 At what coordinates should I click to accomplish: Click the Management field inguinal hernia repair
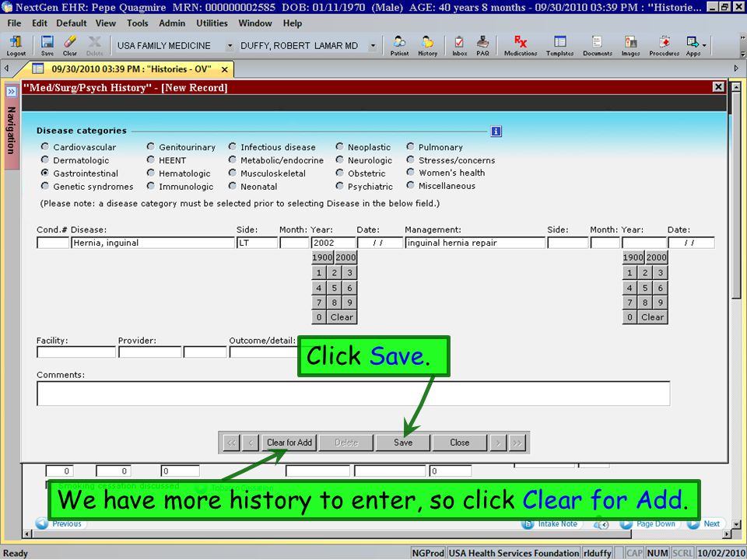pos(475,243)
